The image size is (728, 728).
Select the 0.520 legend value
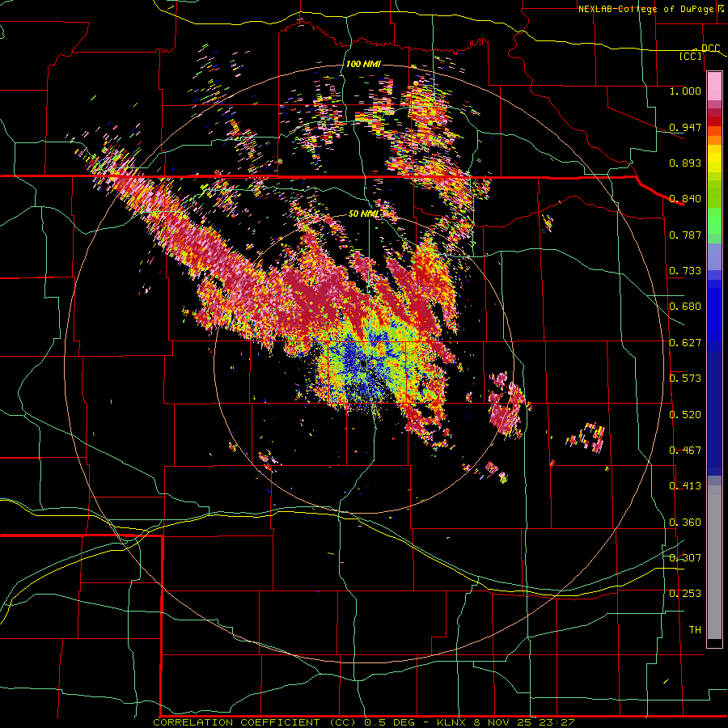click(x=685, y=415)
